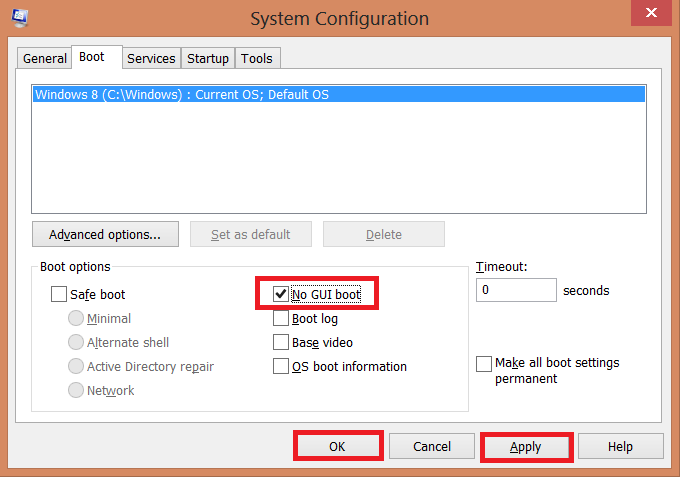Viewport: 680px width, 477px height.
Task: Switch to the General tab
Action: pyautogui.click(x=45, y=59)
